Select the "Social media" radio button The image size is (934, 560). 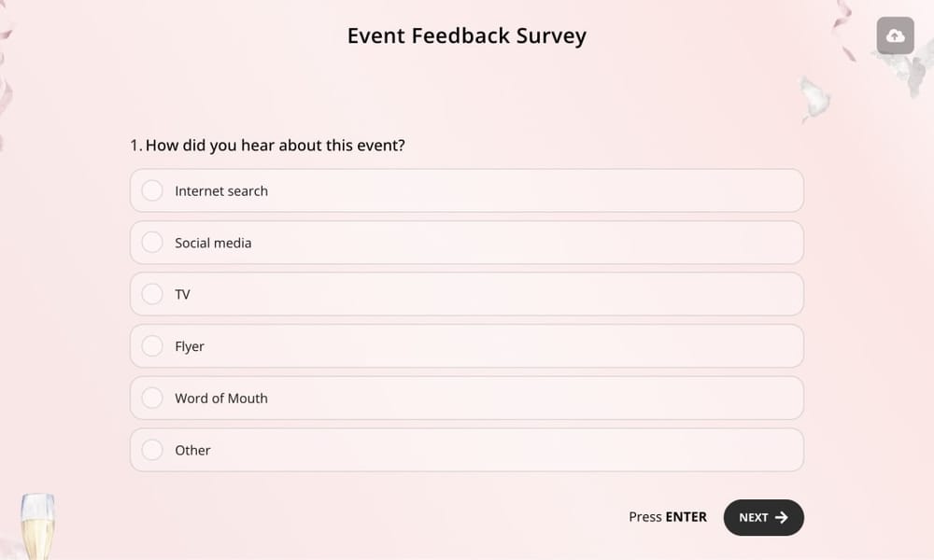tap(152, 242)
